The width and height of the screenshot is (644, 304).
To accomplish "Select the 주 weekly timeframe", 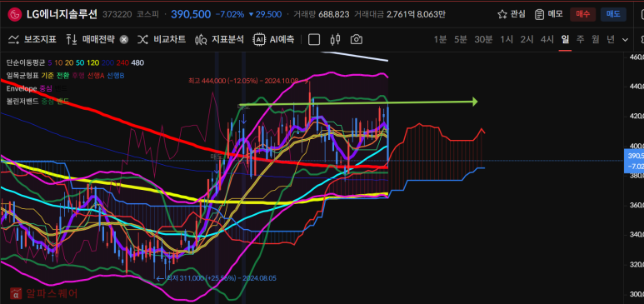I will click(x=580, y=39).
